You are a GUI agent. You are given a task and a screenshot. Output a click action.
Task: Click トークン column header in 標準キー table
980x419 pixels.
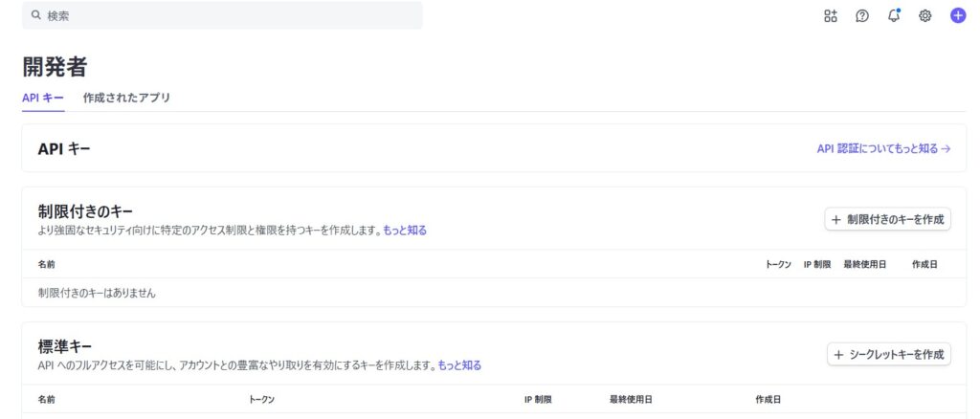(x=262, y=399)
